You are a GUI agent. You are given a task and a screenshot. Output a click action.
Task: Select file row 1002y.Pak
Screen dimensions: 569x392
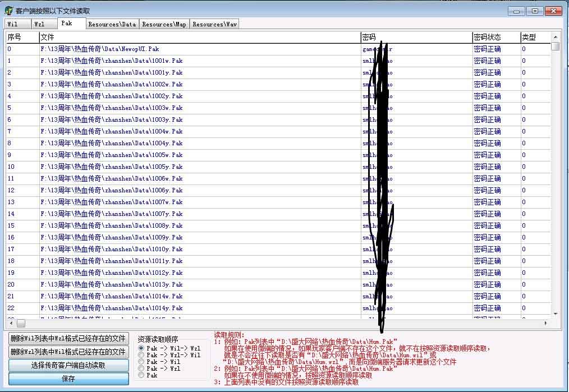click(278, 96)
